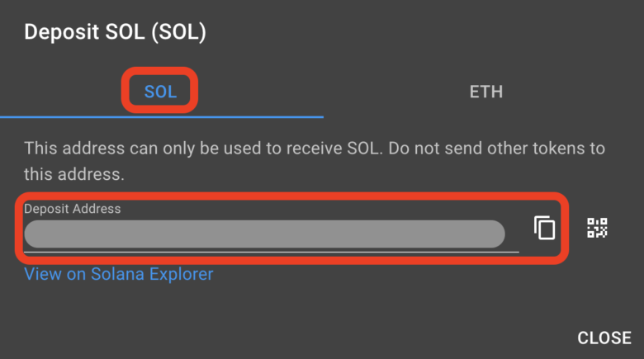Image resolution: width=644 pixels, height=359 pixels.
Task: Click the SOL-only address warning text
Action: click(x=315, y=161)
